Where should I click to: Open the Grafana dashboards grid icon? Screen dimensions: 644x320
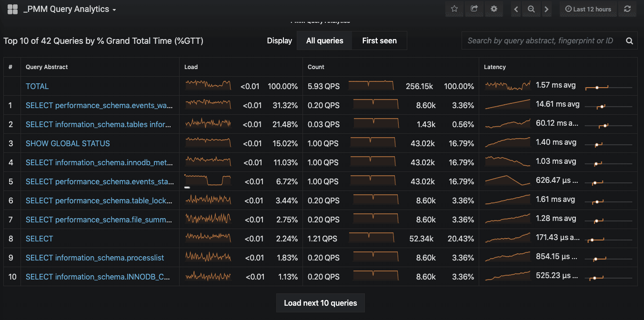tap(12, 9)
